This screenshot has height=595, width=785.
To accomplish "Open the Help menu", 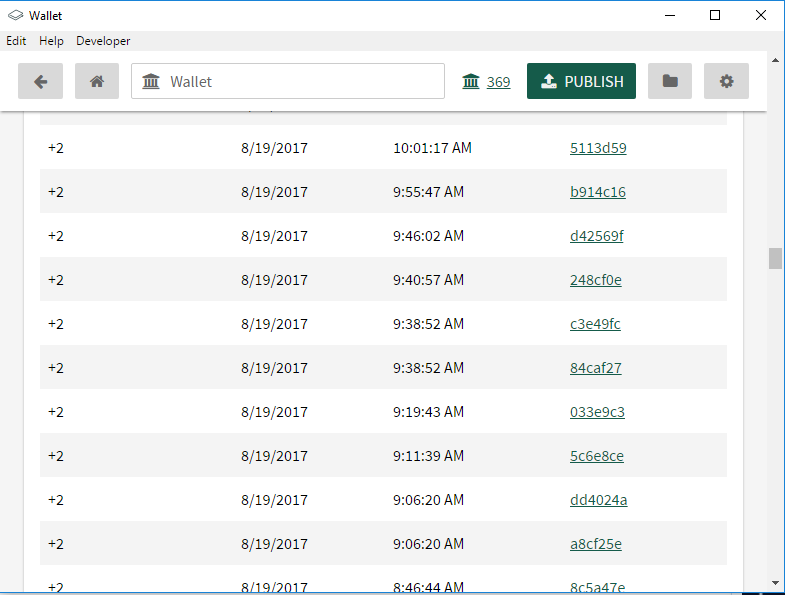I will [x=51, y=41].
